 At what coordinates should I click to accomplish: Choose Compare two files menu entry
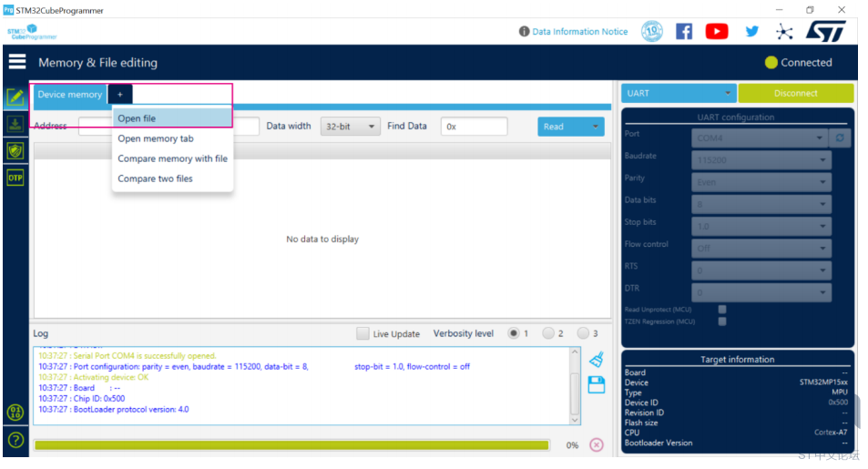coord(173,178)
